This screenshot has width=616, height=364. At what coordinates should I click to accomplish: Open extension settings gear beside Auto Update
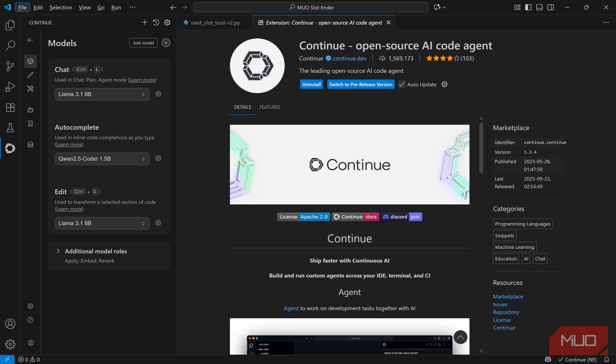tap(444, 84)
